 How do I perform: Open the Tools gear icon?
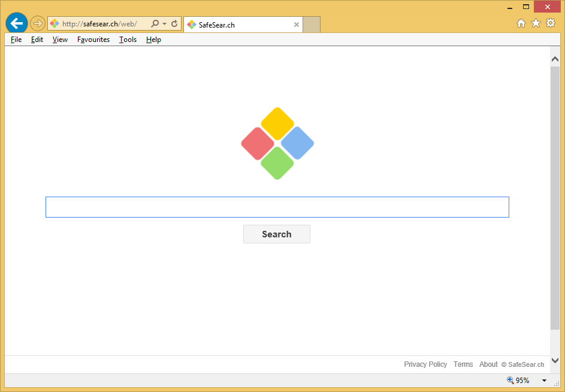point(550,23)
